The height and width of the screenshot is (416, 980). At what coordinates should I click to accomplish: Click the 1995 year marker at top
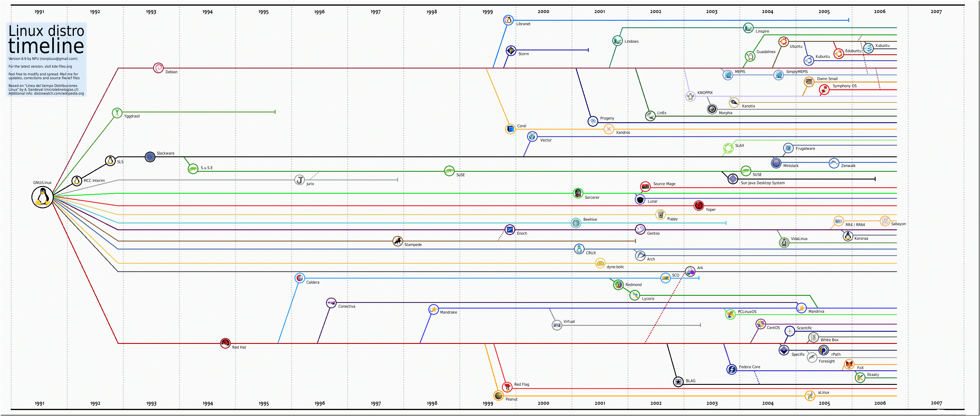[263, 12]
